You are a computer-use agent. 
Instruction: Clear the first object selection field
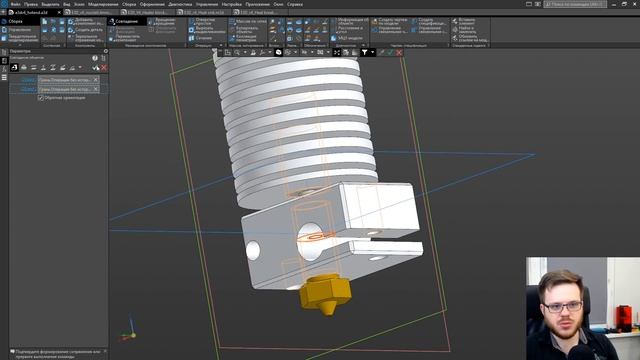click(x=96, y=80)
